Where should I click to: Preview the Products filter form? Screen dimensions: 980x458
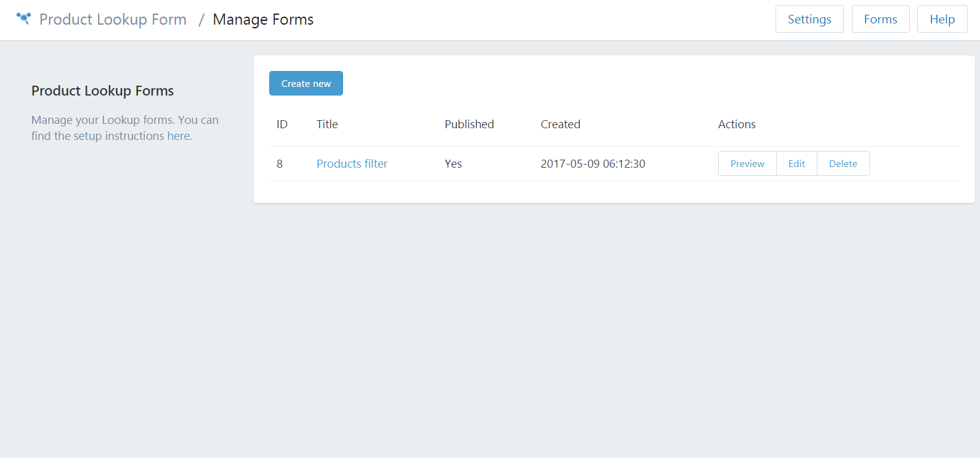(x=747, y=163)
